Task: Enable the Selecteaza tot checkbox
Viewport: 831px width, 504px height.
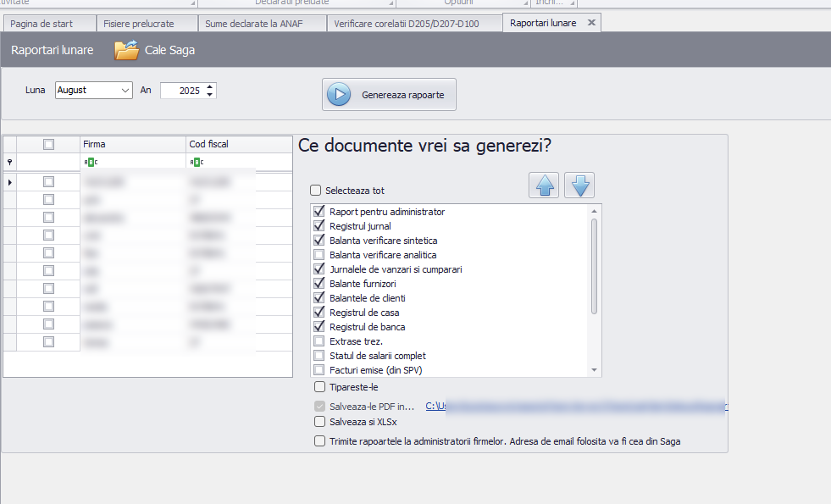Action: 316,191
